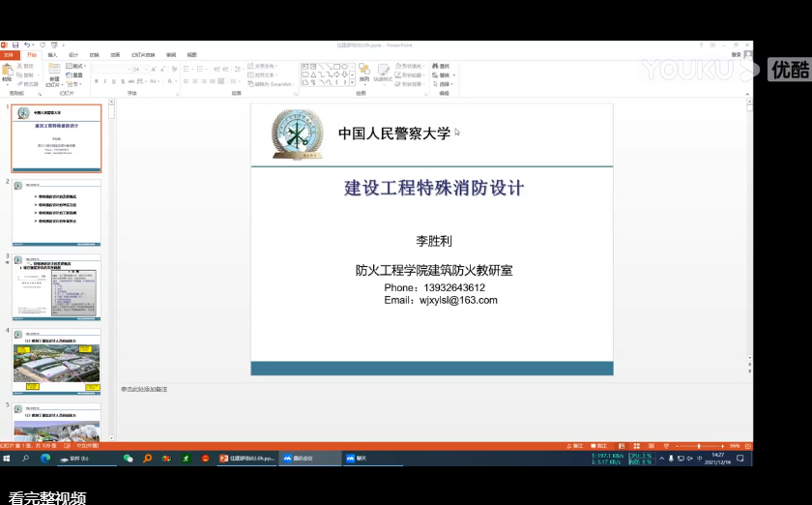This screenshot has height=505, width=812.
Task: Start Slide Show from status bar icon
Action: tap(666, 446)
